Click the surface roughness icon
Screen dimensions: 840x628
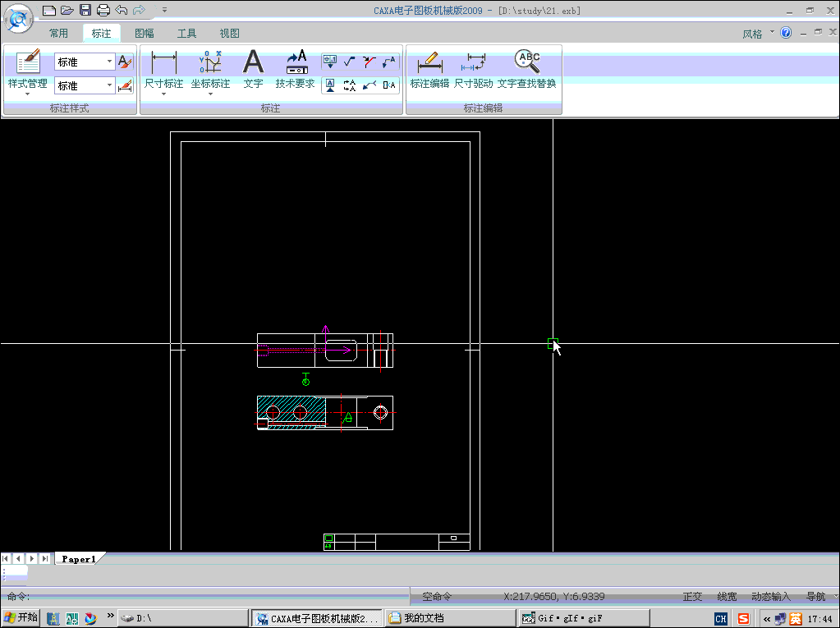[349, 62]
